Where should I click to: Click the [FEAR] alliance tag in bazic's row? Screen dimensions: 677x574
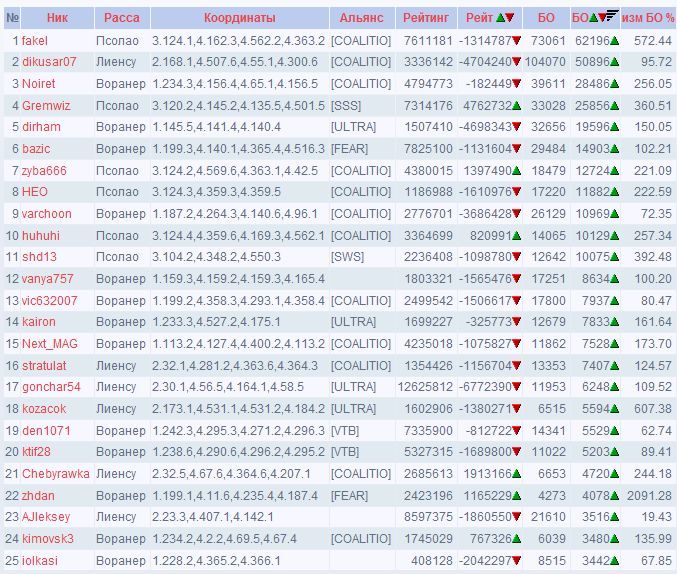click(x=351, y=149)
